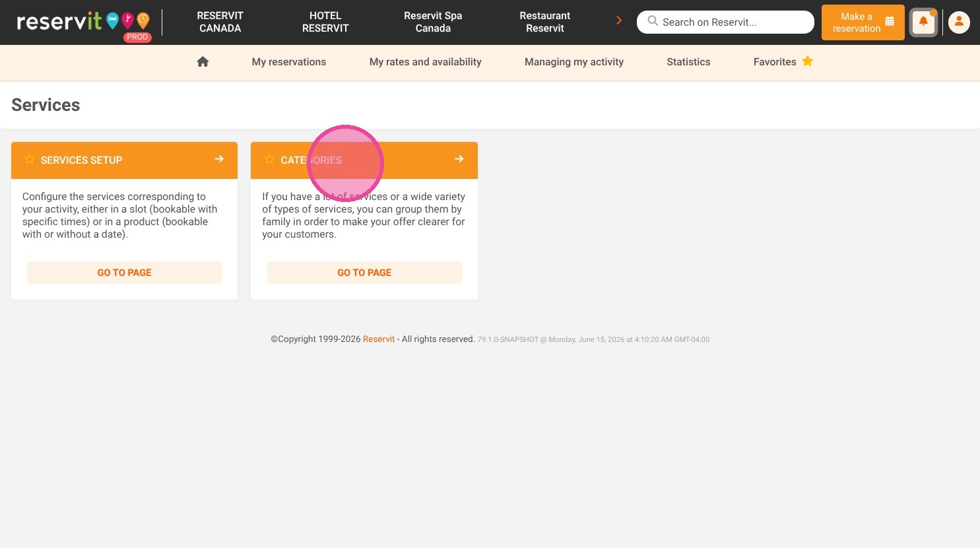Go to page for Services Setup
The height and width of the screenshot is (548, 980).
click(124, 273)
